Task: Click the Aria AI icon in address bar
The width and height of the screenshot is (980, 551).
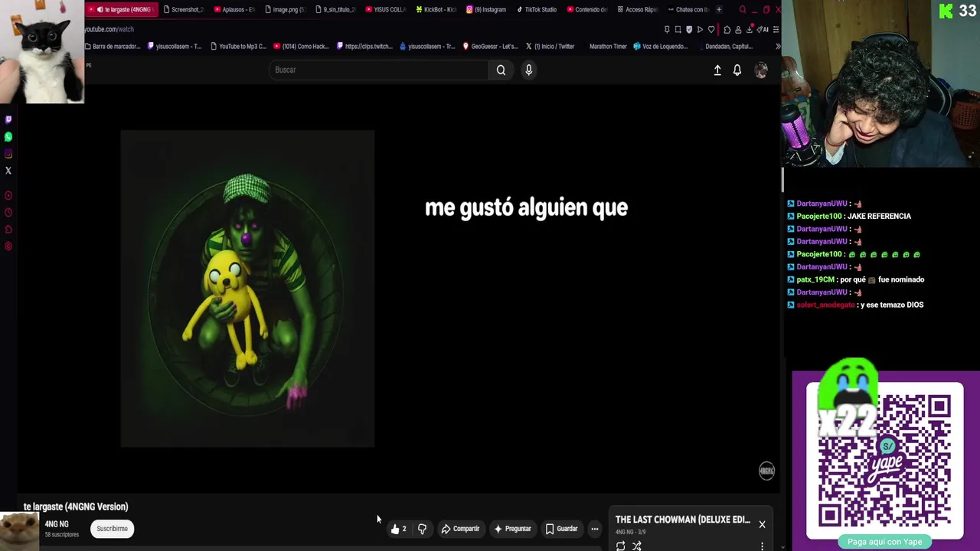Action: click(763, 29)
